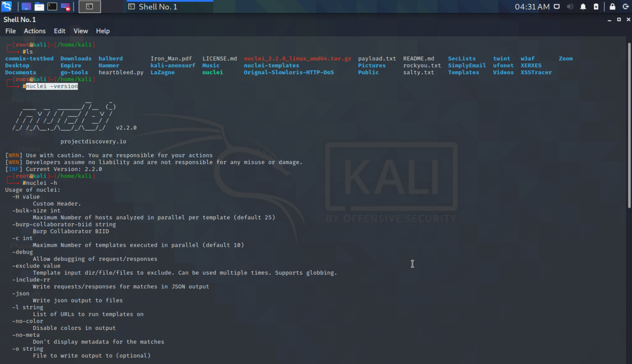Click 'kali-anonsurf' directory name
The image size is (632, 364).
[173, 65]
